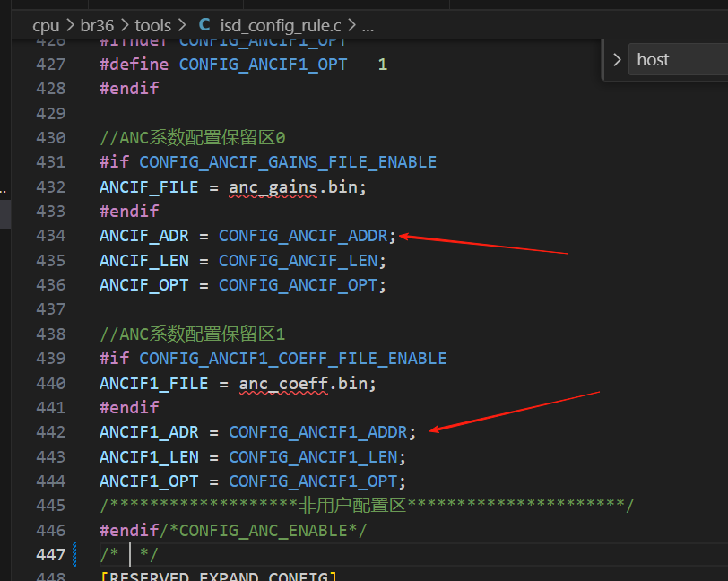This screenshot has width=728, height=581.
Task: Click the ANCIF1_ADR key on line 442
Action: (x=149, y=432)
